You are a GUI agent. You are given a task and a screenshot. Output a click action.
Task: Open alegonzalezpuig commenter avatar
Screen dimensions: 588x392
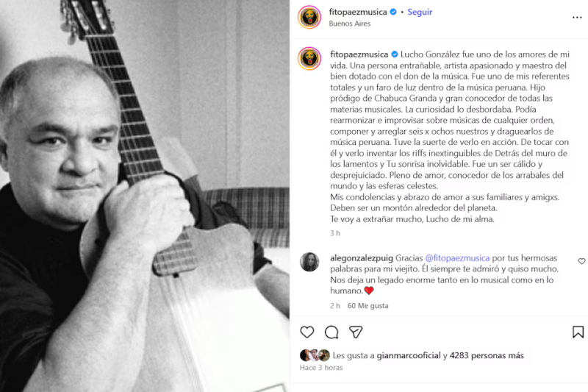(309, 262)
